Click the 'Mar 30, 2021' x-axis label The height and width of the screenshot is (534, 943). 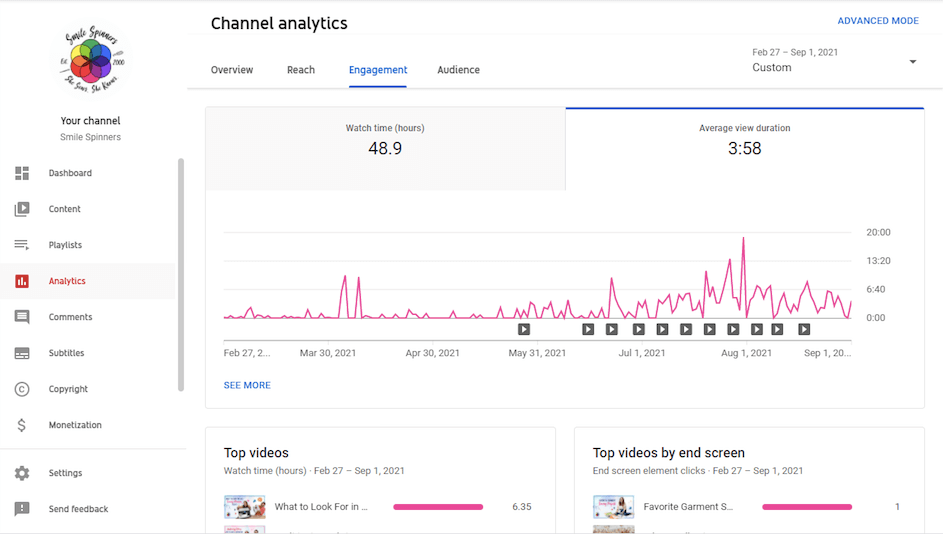click(x=328, y=353)
